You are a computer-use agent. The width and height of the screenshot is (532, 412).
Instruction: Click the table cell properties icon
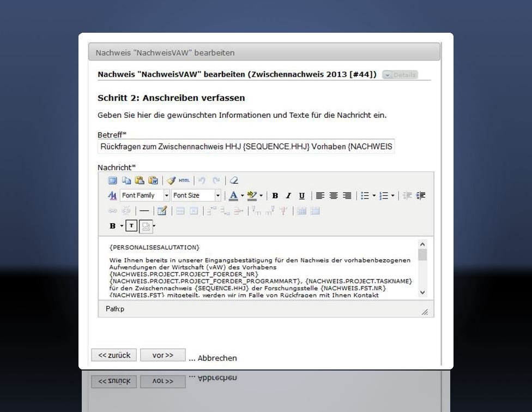pyautogui.click(x=194, y=211)
